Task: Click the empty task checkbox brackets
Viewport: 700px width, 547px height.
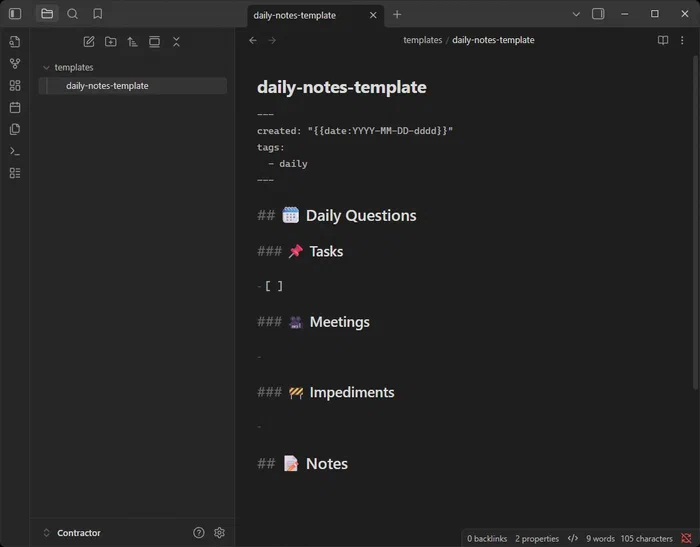Action: (274, 286)
